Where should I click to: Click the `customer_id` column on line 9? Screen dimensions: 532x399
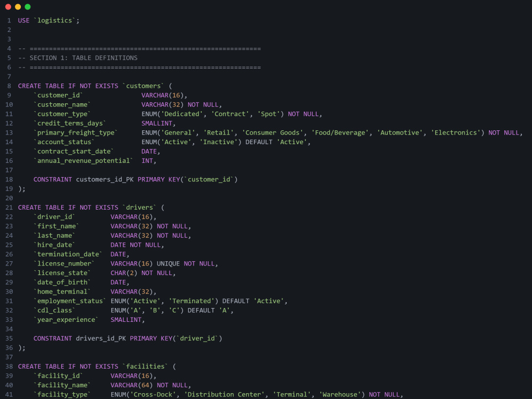click(59, 95)
